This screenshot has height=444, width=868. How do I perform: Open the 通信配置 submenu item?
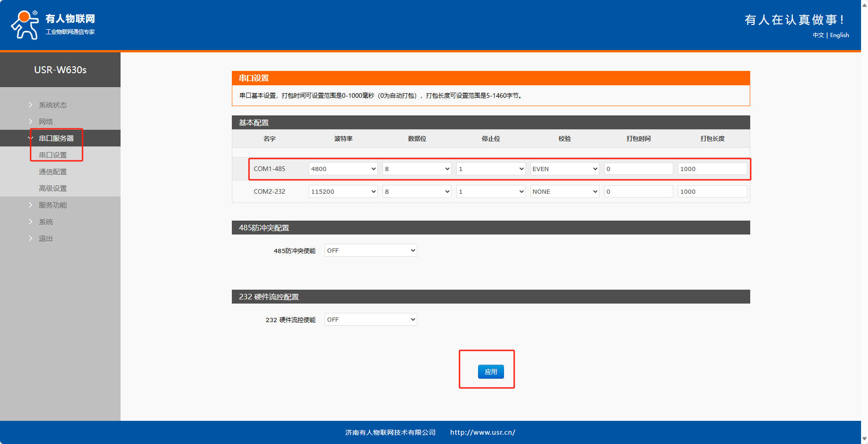(x=53, y=171)
